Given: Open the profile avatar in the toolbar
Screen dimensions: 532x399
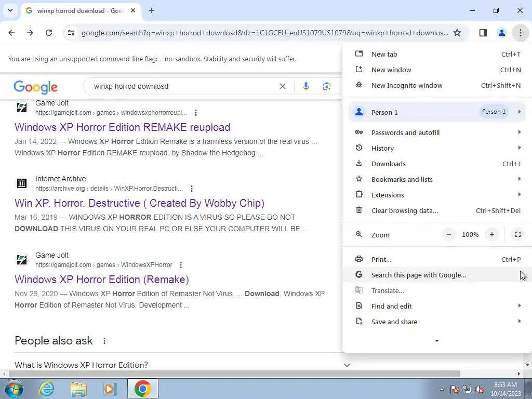Looking at the screenshot, I should 501,33.
